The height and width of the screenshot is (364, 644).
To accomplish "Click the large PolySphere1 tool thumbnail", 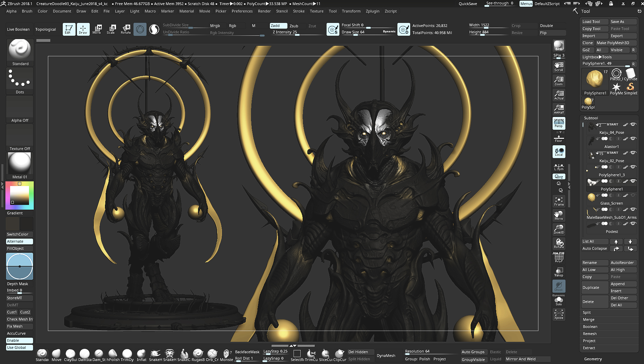I will (595, 82).
